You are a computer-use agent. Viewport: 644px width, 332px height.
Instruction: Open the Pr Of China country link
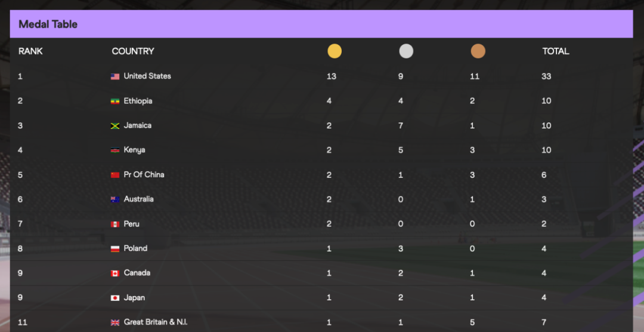[x=144, y=174]
